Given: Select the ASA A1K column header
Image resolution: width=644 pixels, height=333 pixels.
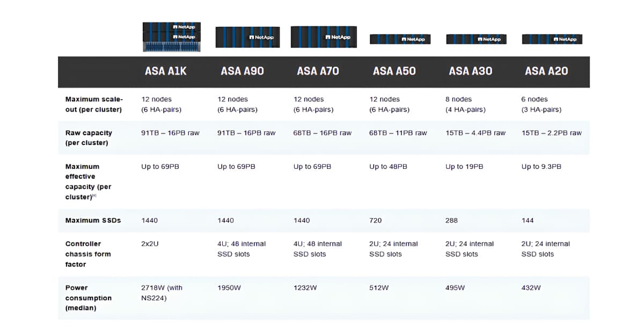Looking at the screenshot, I should click(x=165, y=70).
